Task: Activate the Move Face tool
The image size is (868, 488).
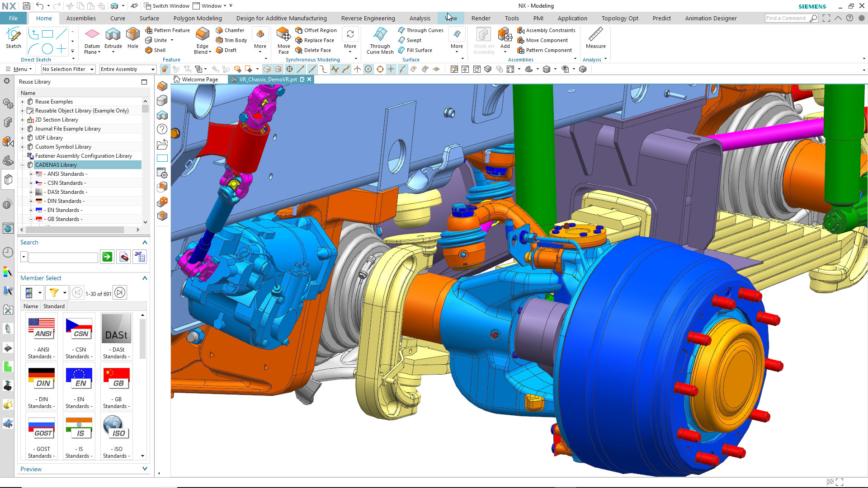Action: click(283, 41)
